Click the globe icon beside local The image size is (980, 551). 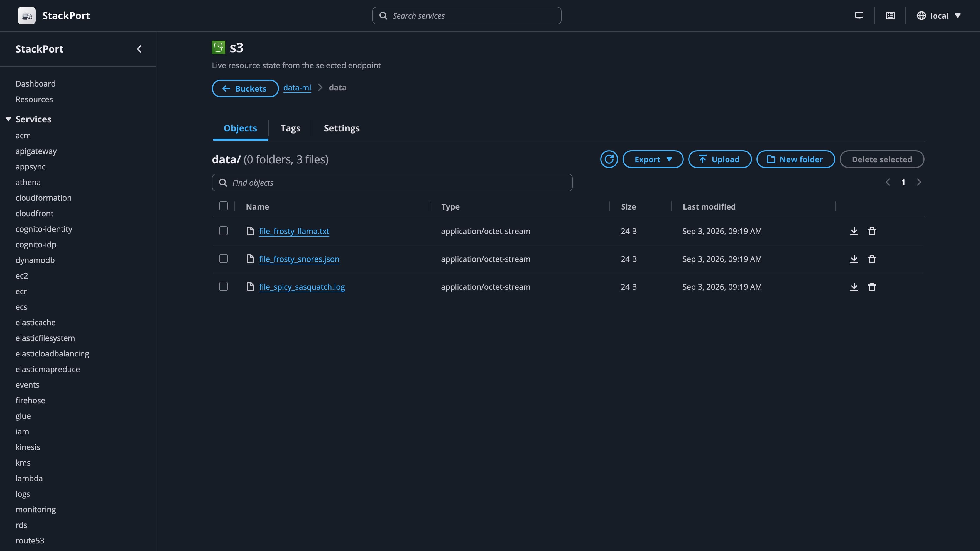922,16
